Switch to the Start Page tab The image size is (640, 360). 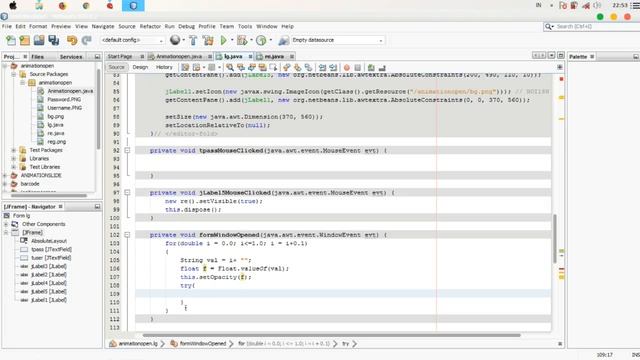tap(120, 56)
